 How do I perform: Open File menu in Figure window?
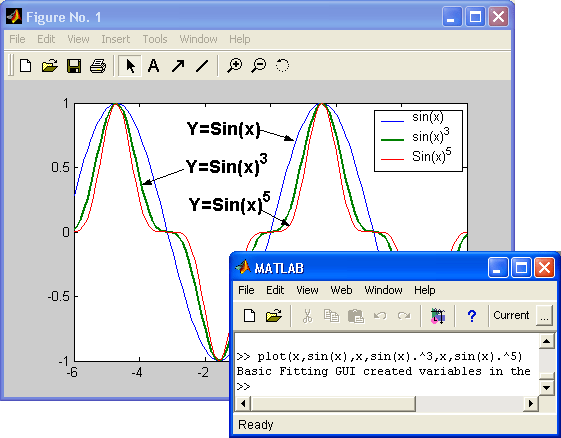[17, 39]
